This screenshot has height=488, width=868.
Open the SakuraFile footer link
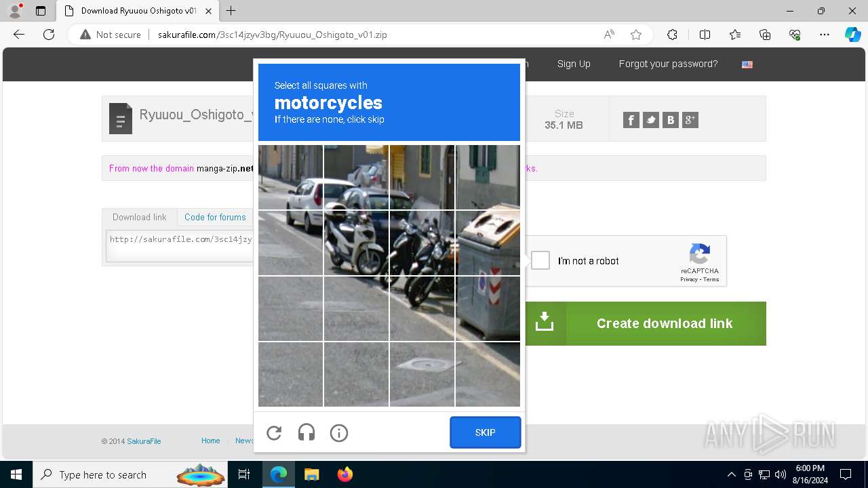(144, 441)
